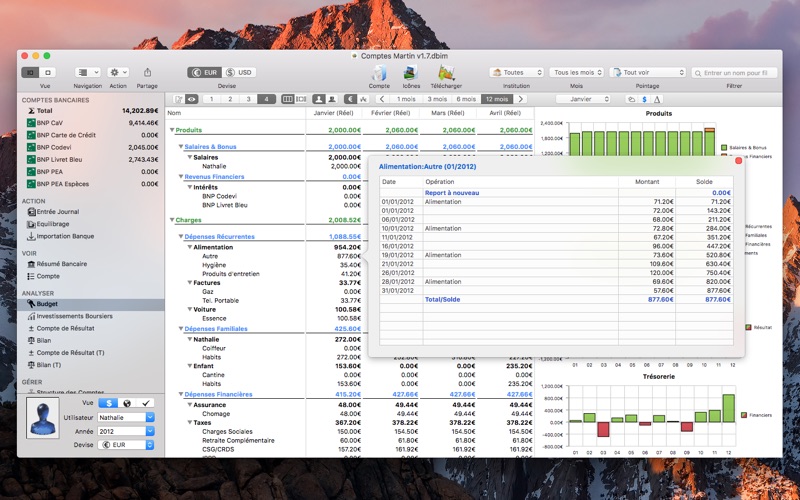Open Dépenses Financières link
The width and height of the screenshot is (800, 500).
point(218,394)
